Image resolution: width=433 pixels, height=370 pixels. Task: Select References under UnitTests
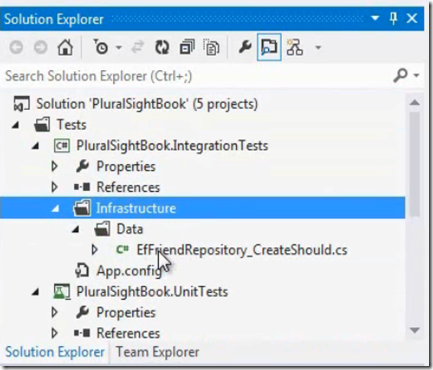click(x=128, y=333)
